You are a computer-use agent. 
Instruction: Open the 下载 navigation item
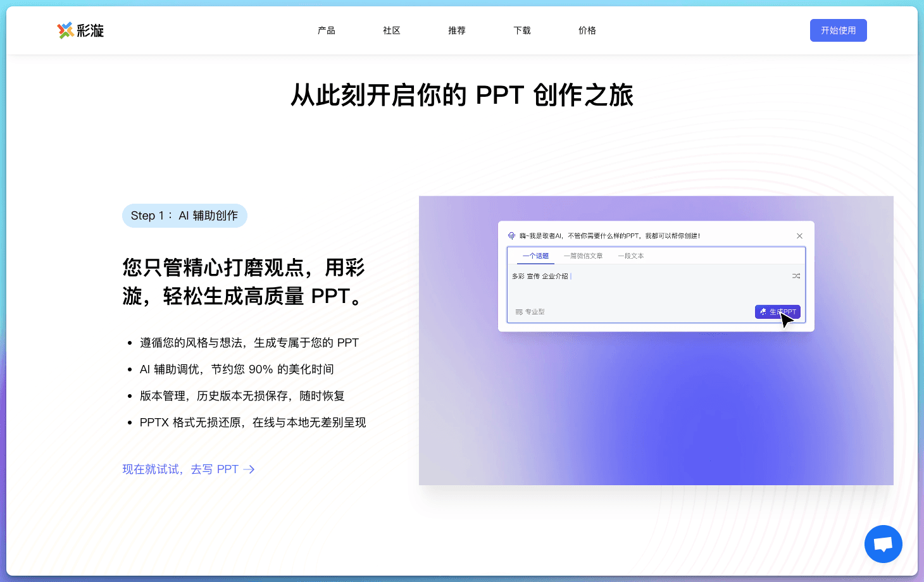point(522,30)
